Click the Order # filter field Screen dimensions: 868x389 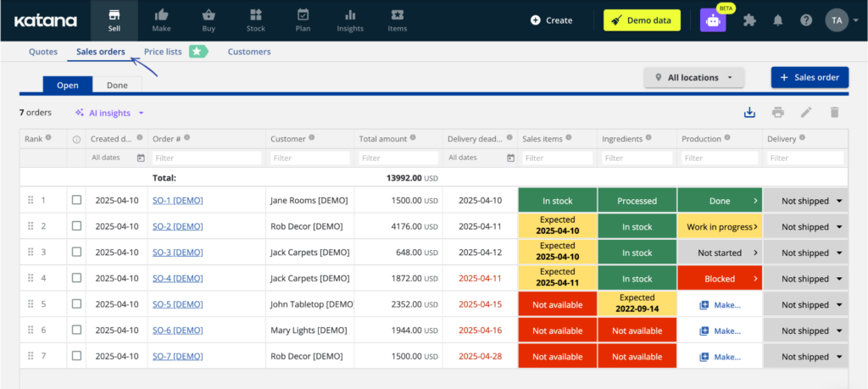[207, 158]
